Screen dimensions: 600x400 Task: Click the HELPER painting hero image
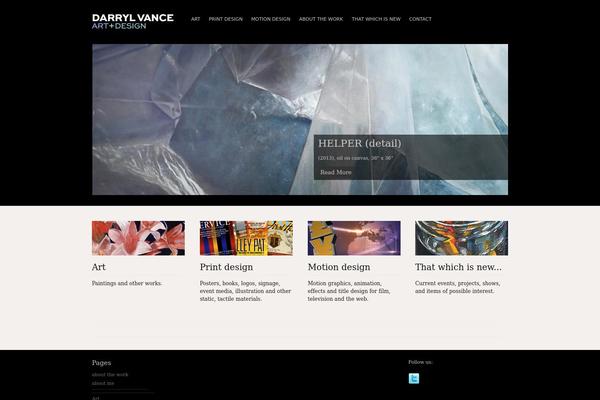click(x=300, y=119)
